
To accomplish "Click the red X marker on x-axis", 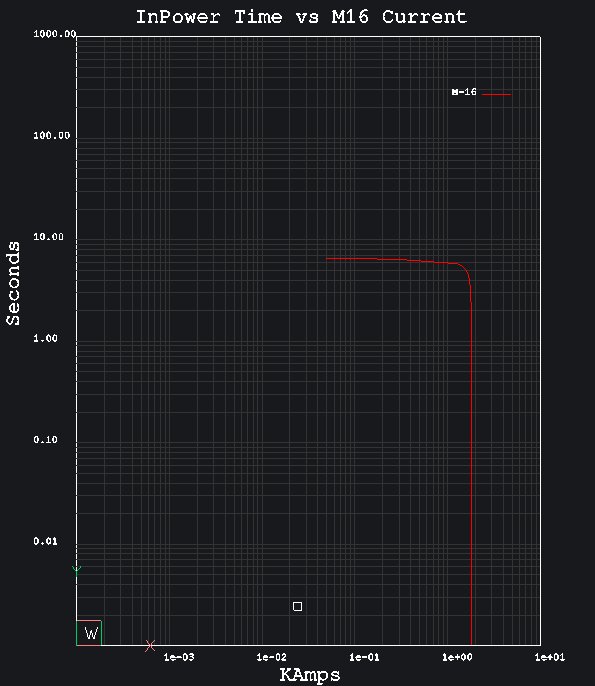I will pos(150,645).
